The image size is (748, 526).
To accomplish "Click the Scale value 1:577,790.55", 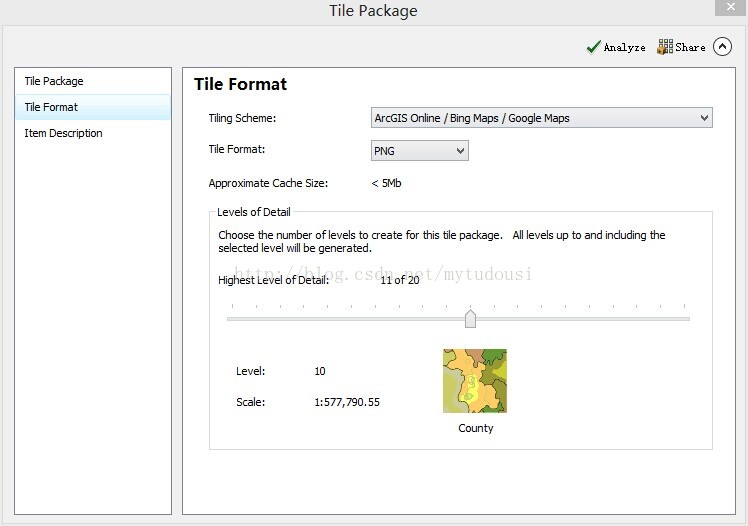I will 347,402.
